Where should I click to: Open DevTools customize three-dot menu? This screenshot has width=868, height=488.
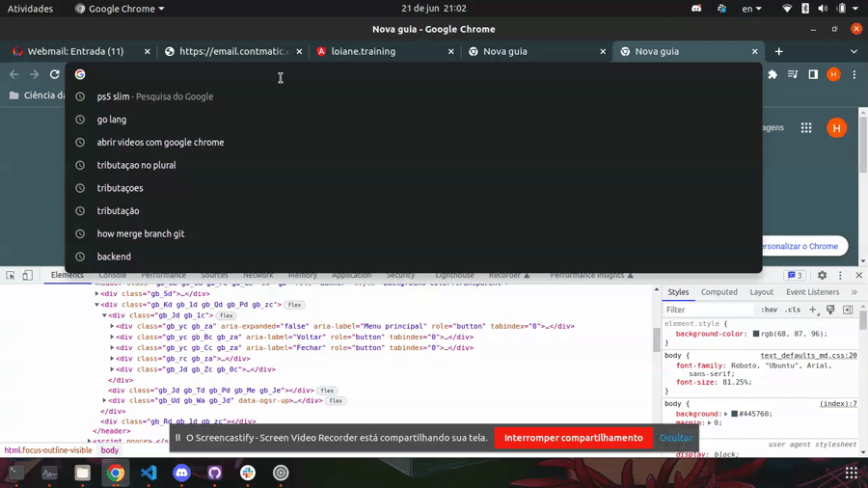(840, 275)
